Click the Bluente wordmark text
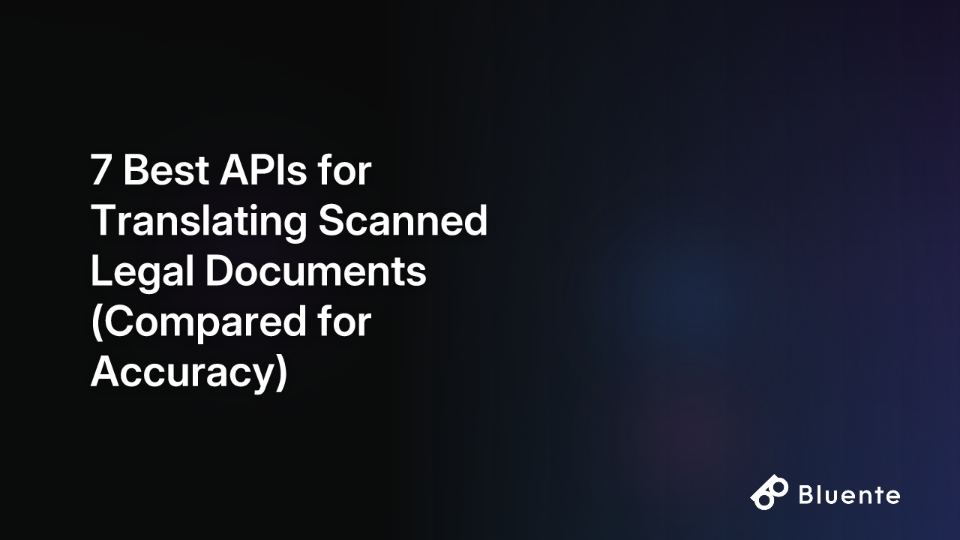Image resolution: width=960 pixels, height=540 pixels. click(849, 495)
